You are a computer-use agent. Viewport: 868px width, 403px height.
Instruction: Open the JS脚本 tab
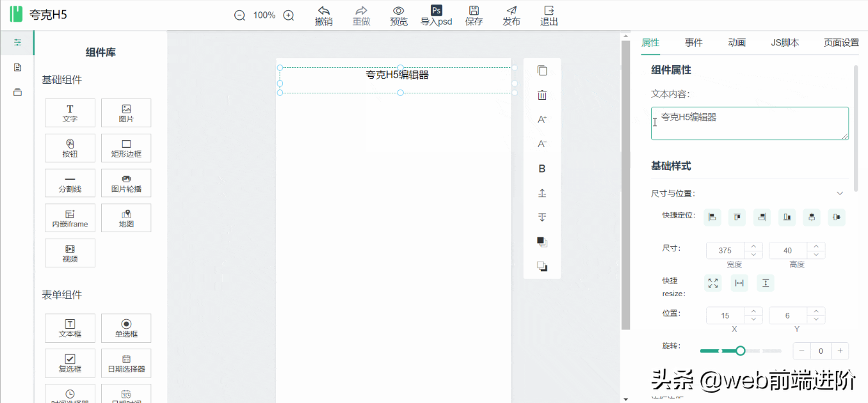coord(785,43)
